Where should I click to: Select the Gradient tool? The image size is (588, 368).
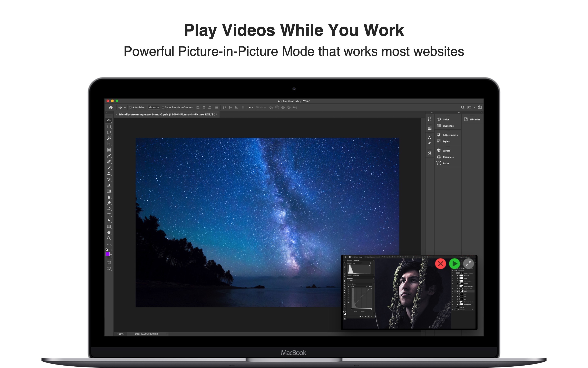pos(109,191)
